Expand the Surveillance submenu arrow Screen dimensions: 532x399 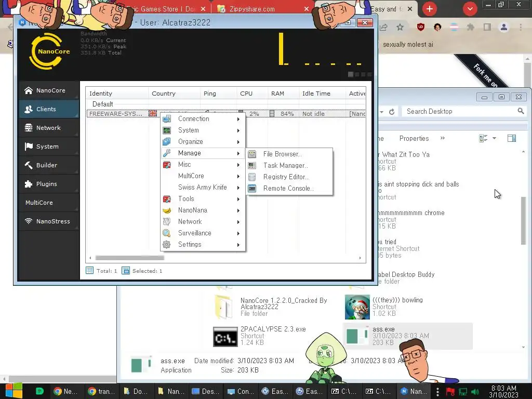click(238, 233)
